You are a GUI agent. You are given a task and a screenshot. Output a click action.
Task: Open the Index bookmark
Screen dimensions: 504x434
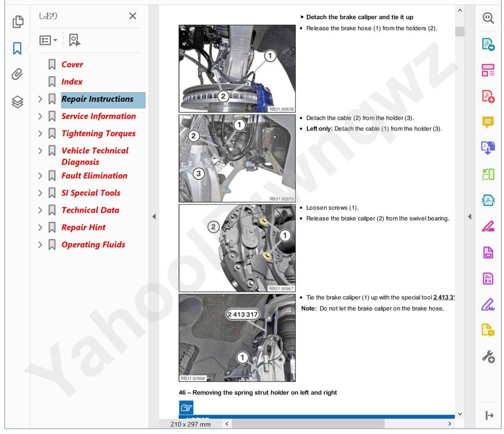coord(72,82)
